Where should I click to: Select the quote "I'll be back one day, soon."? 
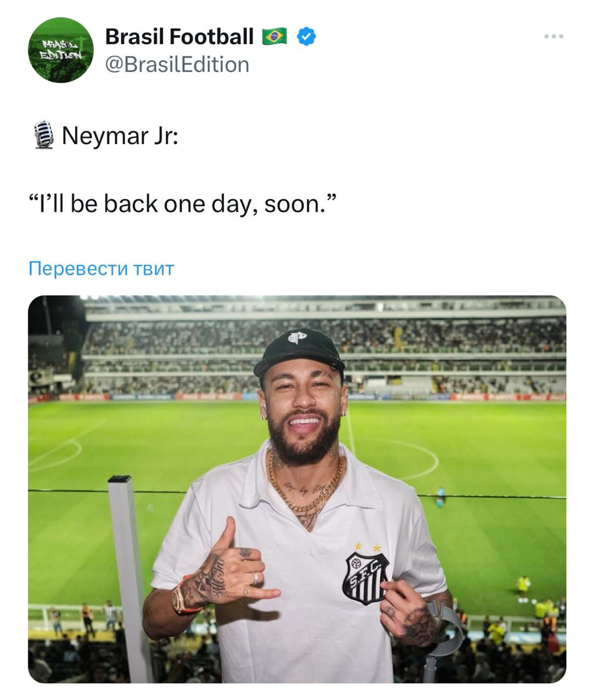[x=183, y=204]
